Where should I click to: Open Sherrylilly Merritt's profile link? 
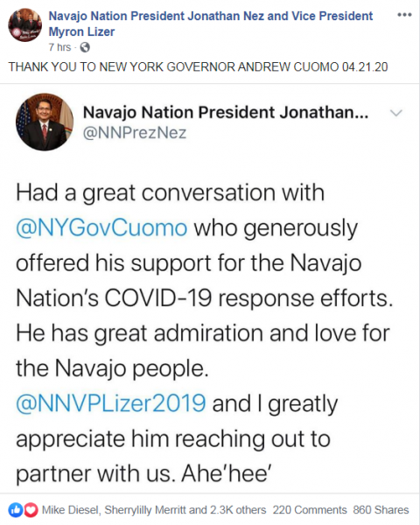[x=145, y=510]
